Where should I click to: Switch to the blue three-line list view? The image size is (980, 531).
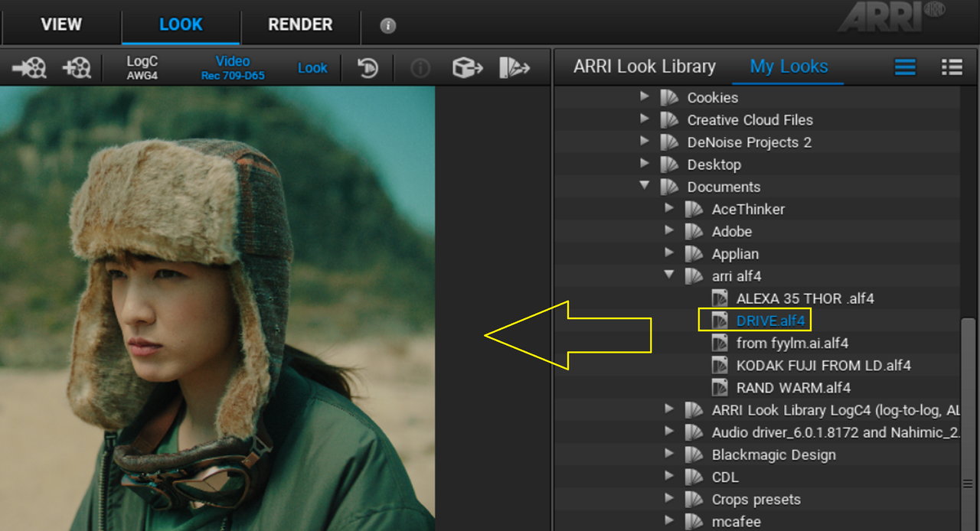[905, 67]
